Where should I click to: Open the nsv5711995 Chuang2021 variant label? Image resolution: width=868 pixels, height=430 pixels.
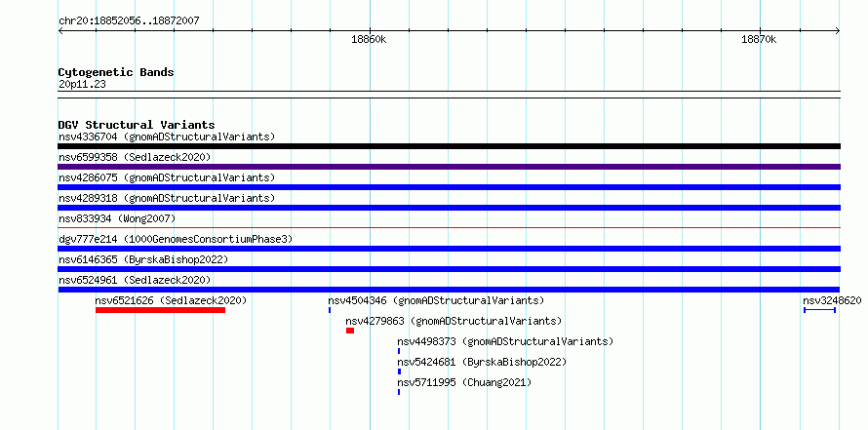click(464, 382)
